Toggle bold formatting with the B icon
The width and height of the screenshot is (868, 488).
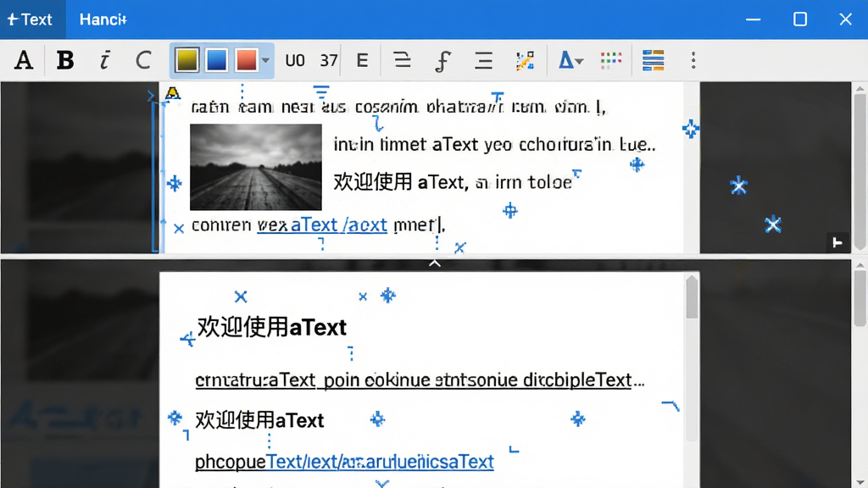pos(65,60)
